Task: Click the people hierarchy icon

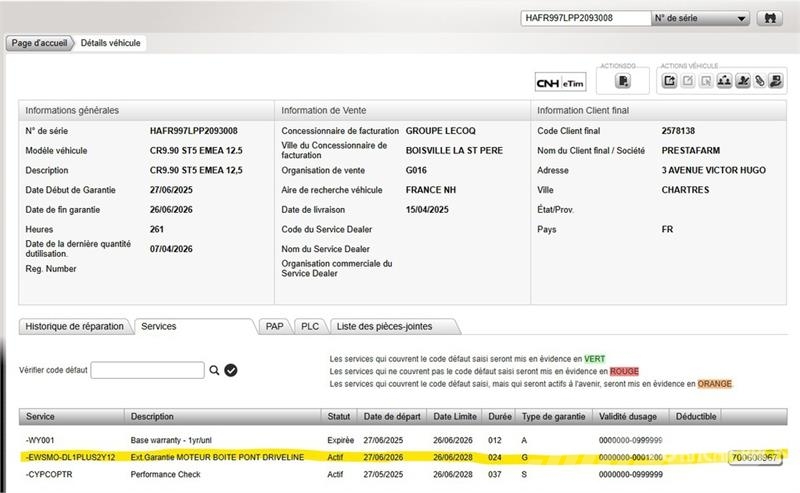Action: point(724,81)
